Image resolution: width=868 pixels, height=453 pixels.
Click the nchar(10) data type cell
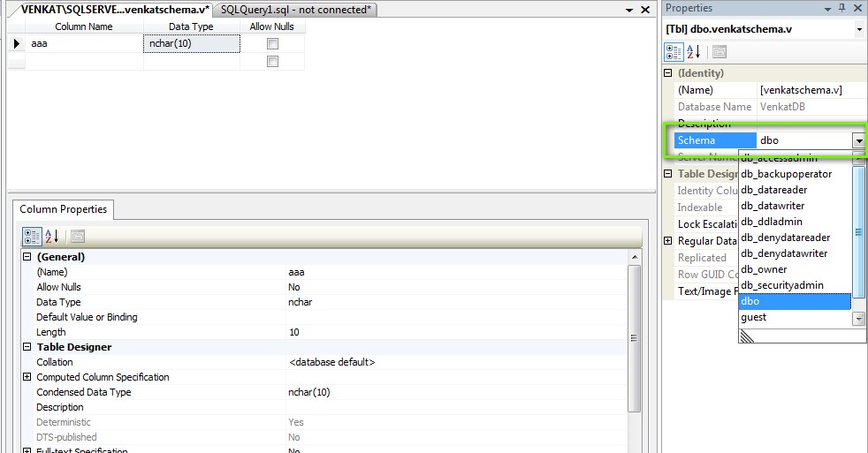click(192, 43)
